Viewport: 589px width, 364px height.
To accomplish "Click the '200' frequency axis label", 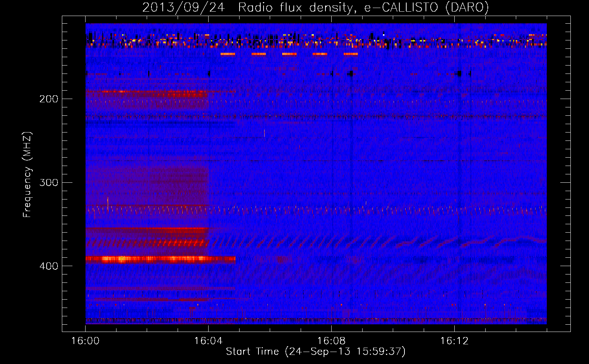I will pos(49,99).
